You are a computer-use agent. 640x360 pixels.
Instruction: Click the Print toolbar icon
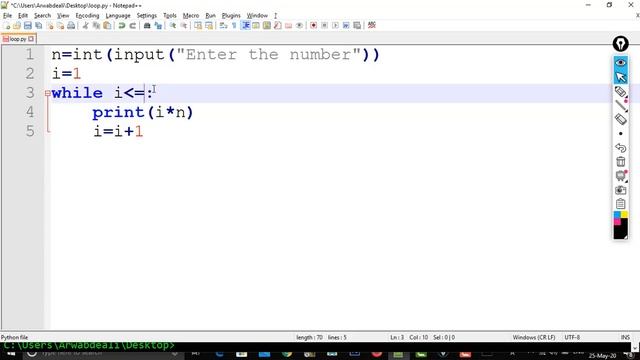click(x=71, y=25)
